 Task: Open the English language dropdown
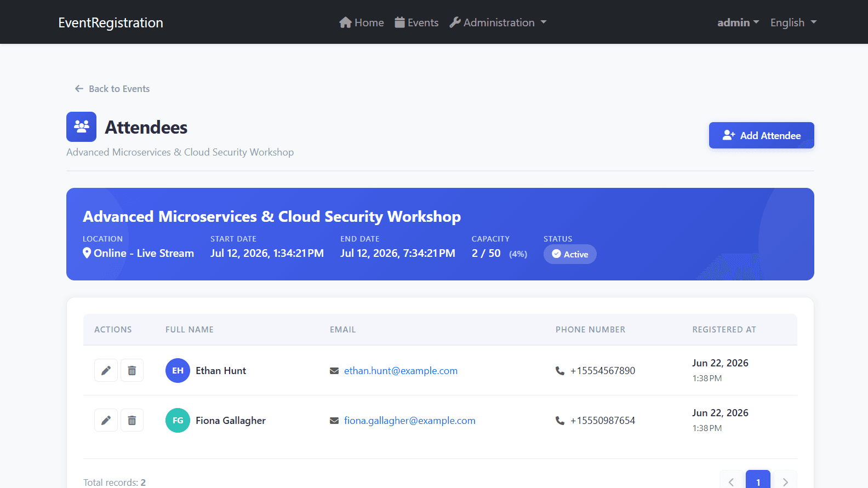point(793,22)
